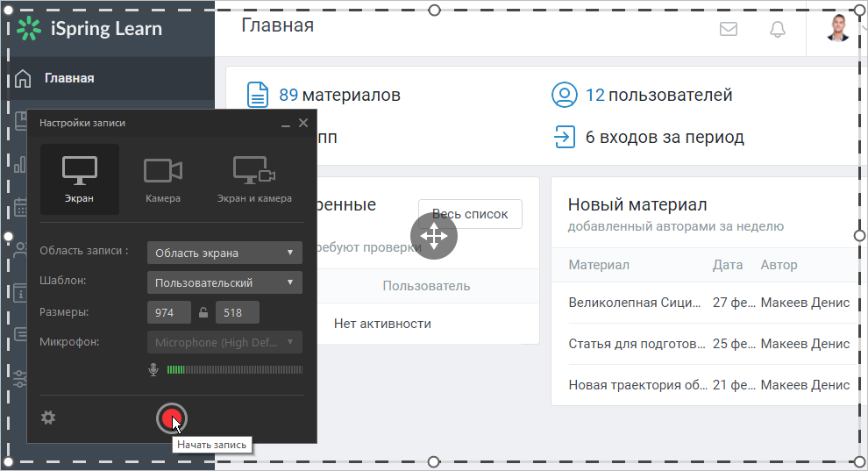Click the 27 фе... date cell
Image resolution: width=868 pixels, height=471 pixels.
coord(734,303)
